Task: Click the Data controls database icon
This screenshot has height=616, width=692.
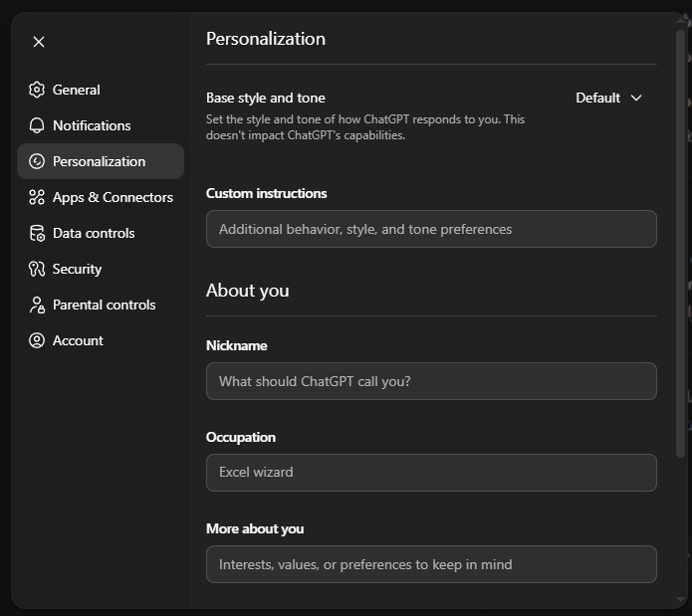Action: 37,233
